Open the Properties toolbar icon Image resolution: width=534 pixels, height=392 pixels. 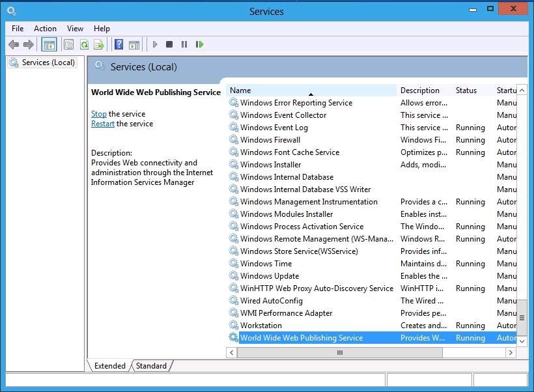click(69, 44)
